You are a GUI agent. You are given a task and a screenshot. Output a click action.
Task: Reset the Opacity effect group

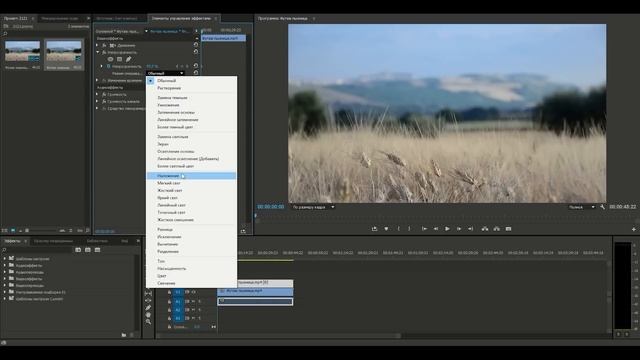(196, 52)
